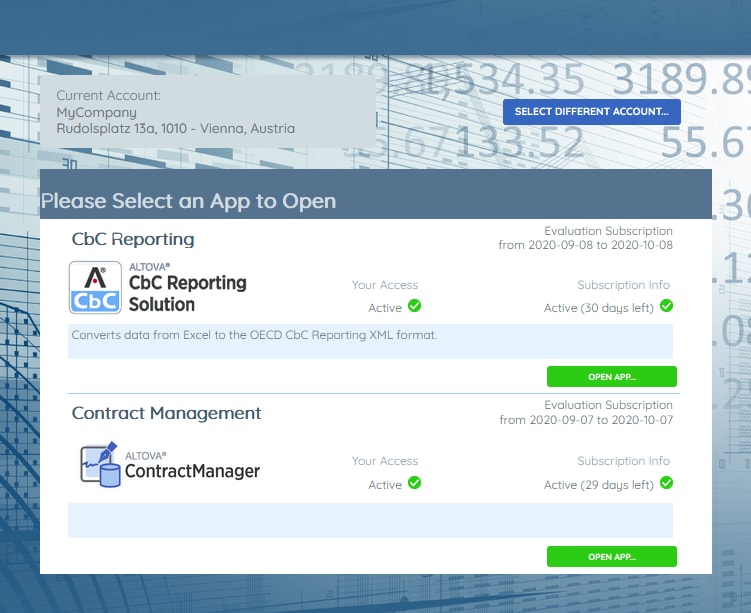Screen dimensions: 751x613
Task: Select the CbC Reporting heading
Action: 133,239
